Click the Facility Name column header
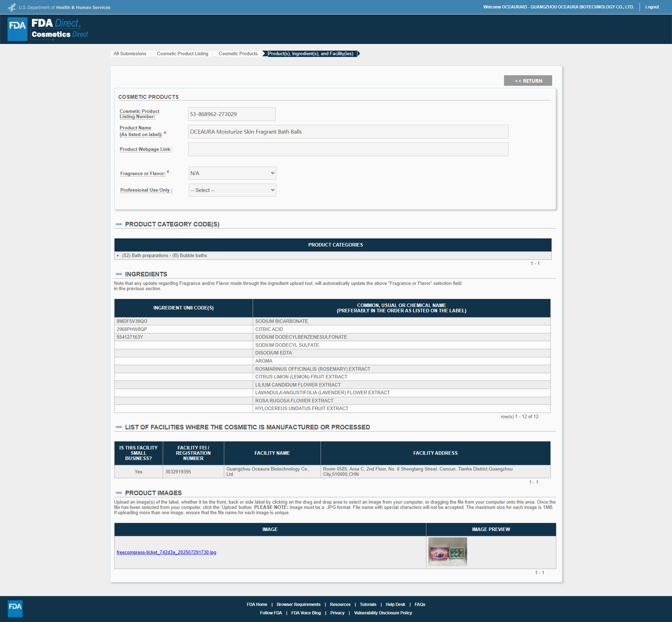672x622 pixels. pos(272,453)
